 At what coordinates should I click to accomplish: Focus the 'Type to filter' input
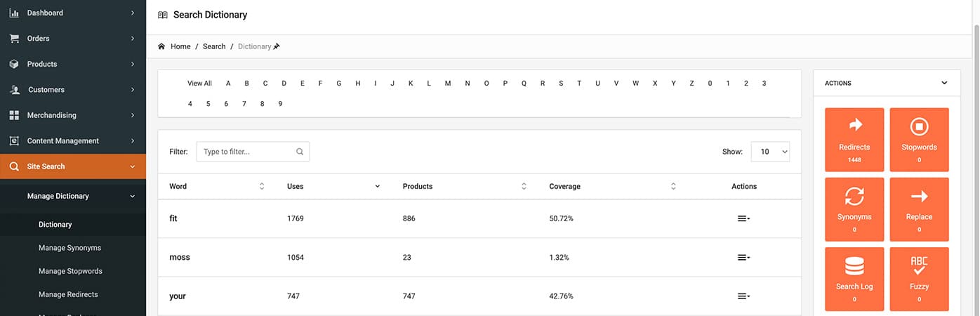pos(248,152)
